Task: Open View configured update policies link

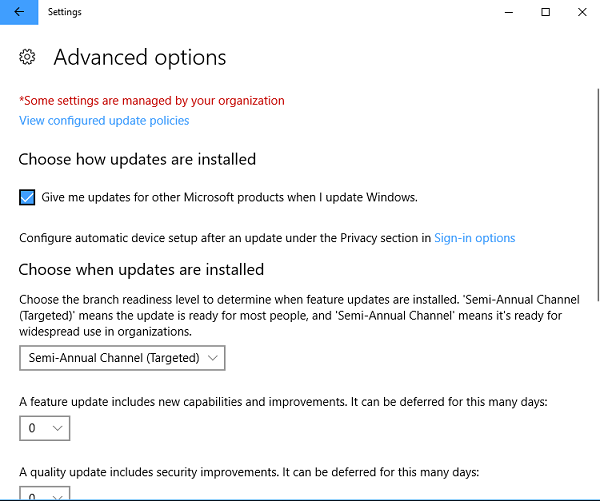Action: [x=104, y=121]
